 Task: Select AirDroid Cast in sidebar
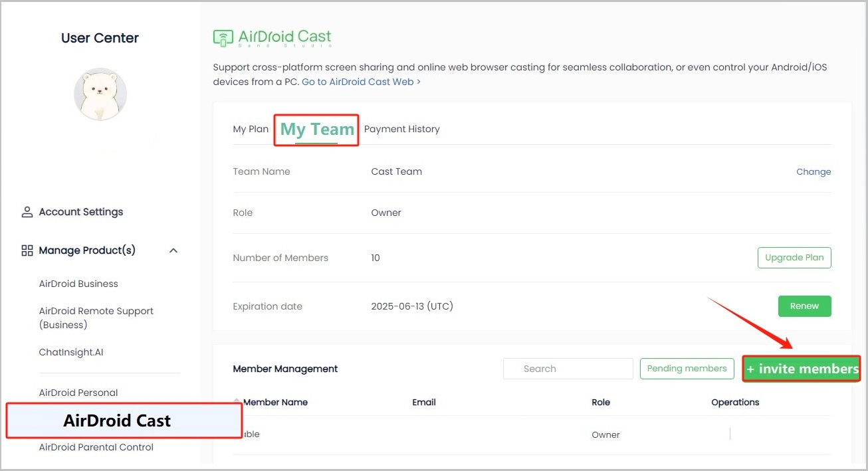pos(124,421)
